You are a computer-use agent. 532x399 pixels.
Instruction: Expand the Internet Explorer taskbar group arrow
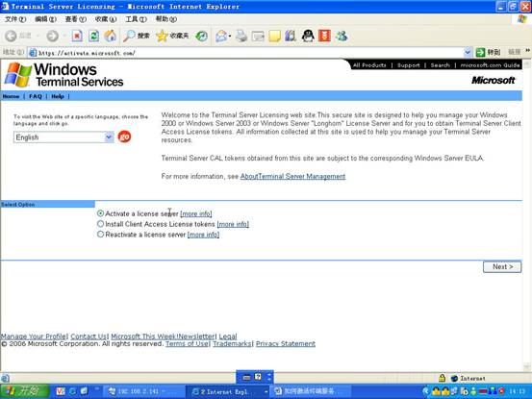(266, 391)
